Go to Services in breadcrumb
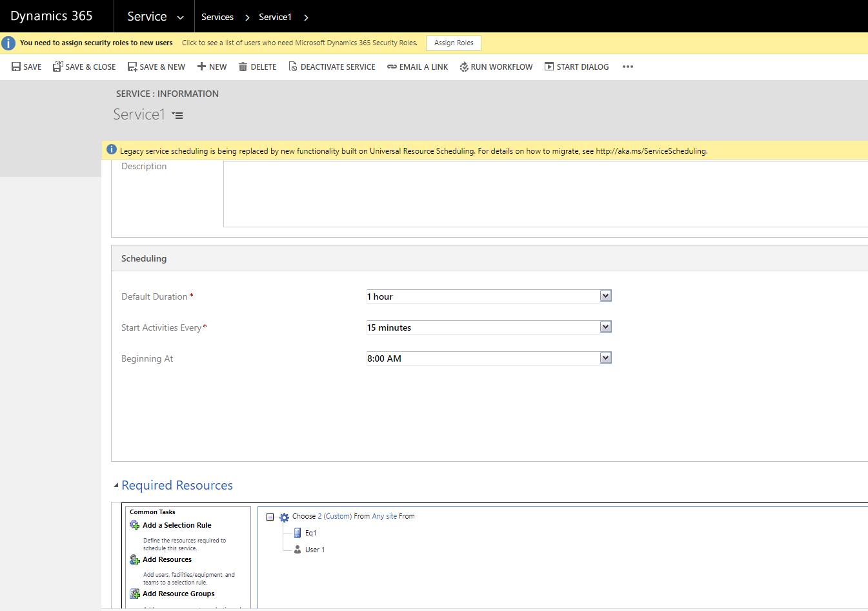The height and width of the screenshot is (611, 868). tap(217, 17)
